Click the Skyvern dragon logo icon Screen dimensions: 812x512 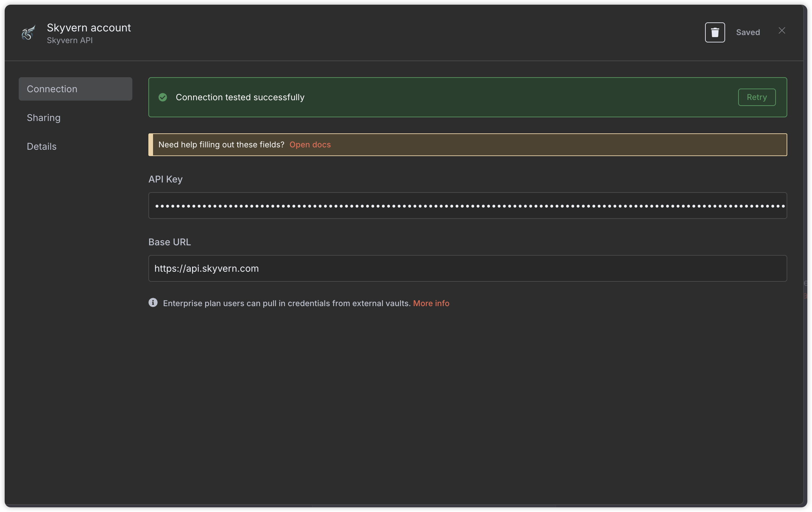coord(28,33)
